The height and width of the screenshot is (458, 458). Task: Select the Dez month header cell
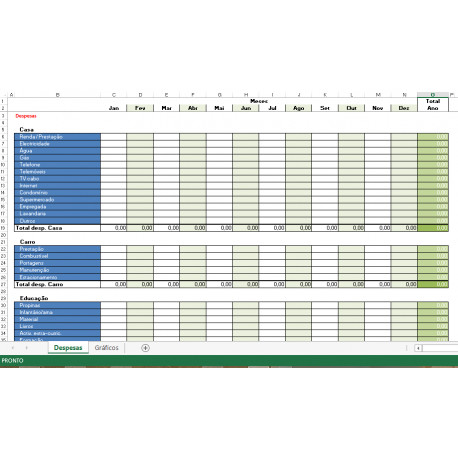pyautogui.click(x=404, y=108)
